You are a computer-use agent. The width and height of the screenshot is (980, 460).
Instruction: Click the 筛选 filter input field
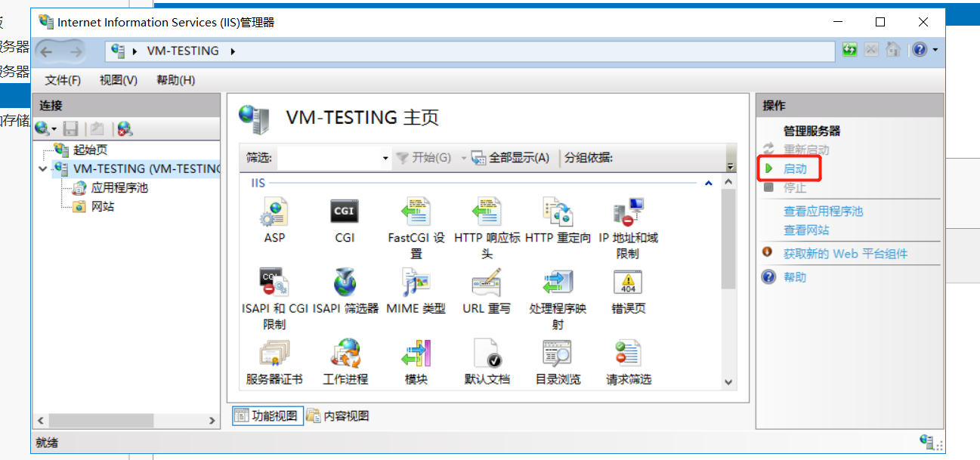click(329, 158)
